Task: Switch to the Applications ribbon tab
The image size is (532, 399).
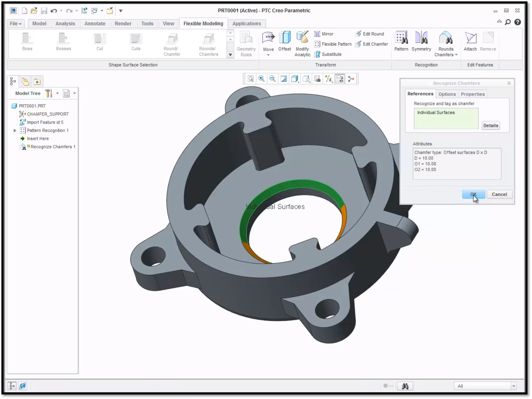Action: click(x=247, y=23)
